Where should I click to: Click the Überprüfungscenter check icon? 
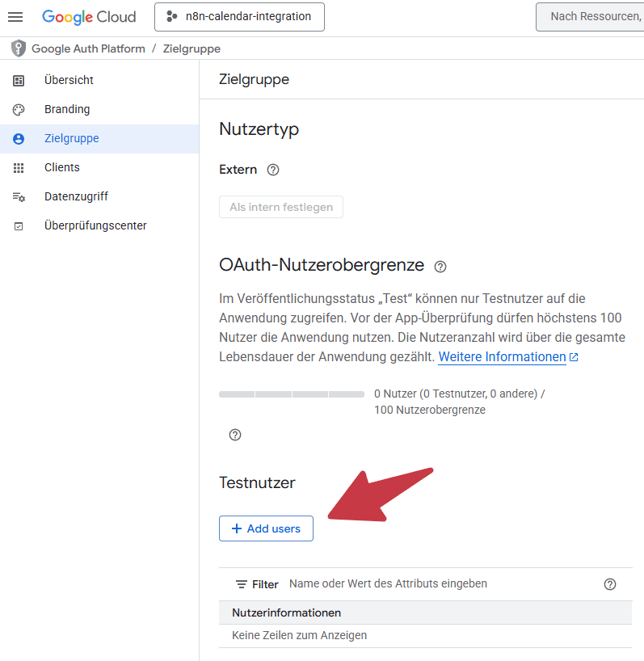click(19, 226)
